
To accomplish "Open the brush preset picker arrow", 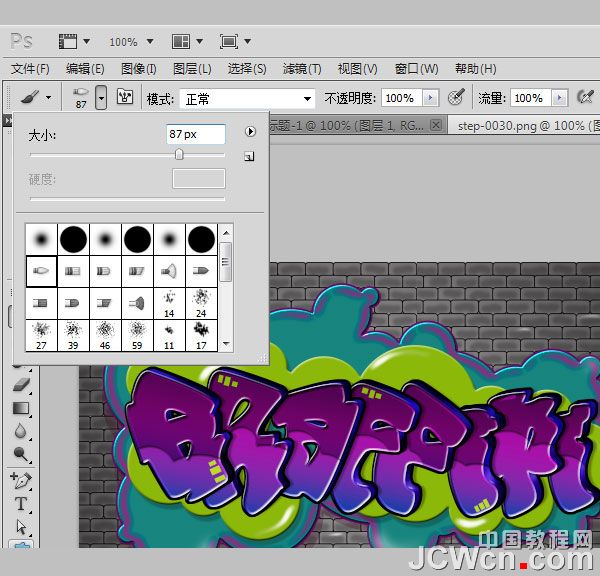I will tap(101, 98).
